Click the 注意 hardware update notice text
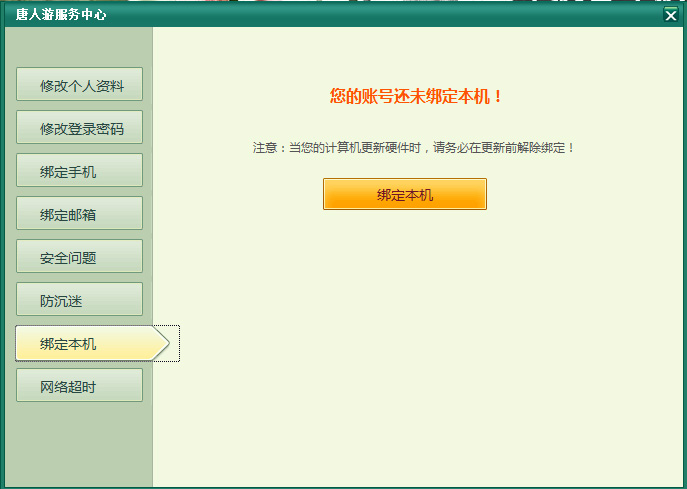 (x=414, y=148)
